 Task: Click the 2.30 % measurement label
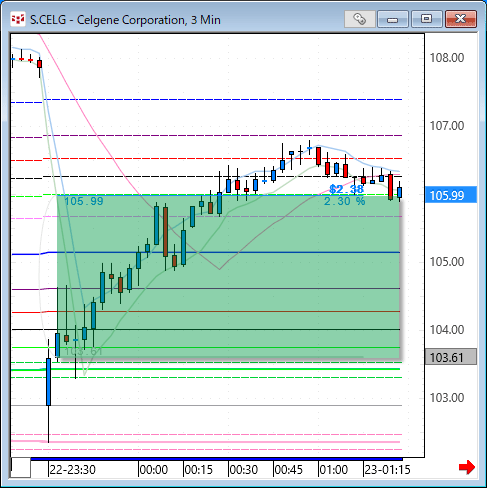coord(345,201)
